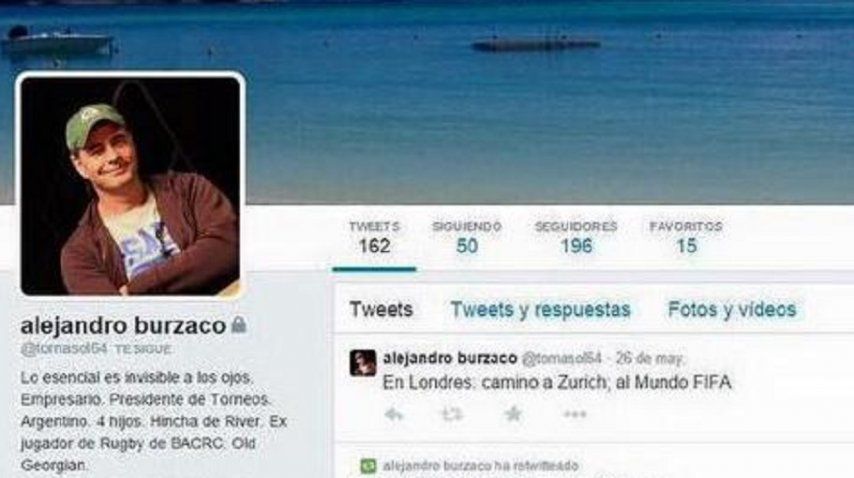The height and width of the screenshot is (478, 854).
Task: Click the @tomasol64 handle under profile name
Action: 64,349
